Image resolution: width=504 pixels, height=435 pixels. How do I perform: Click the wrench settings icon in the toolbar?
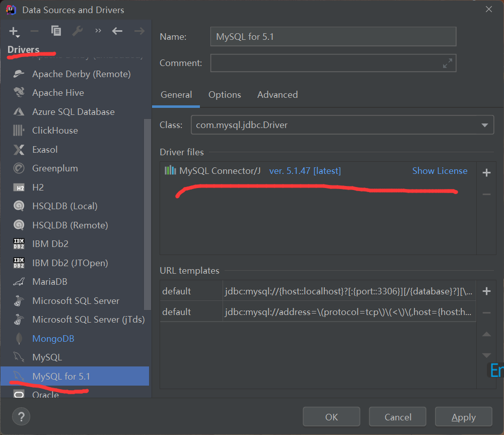pyautogui.click(x=77, y=31)
